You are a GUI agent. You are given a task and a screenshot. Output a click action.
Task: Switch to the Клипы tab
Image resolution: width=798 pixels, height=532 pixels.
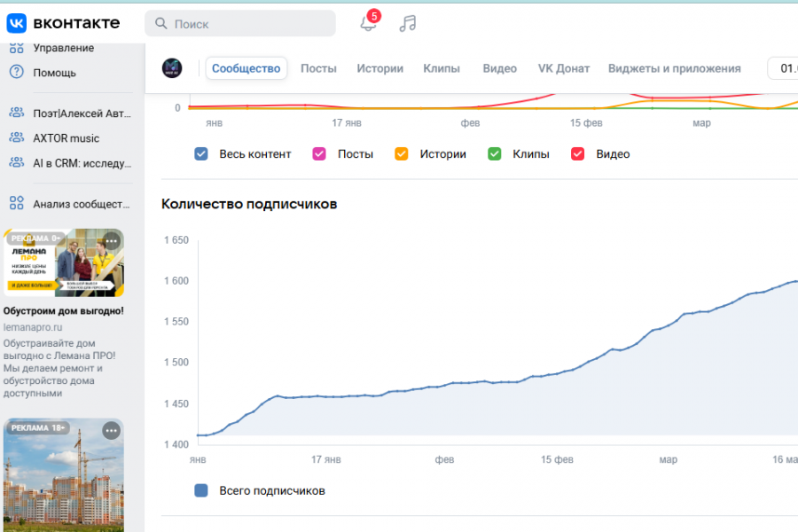(441, 68)
